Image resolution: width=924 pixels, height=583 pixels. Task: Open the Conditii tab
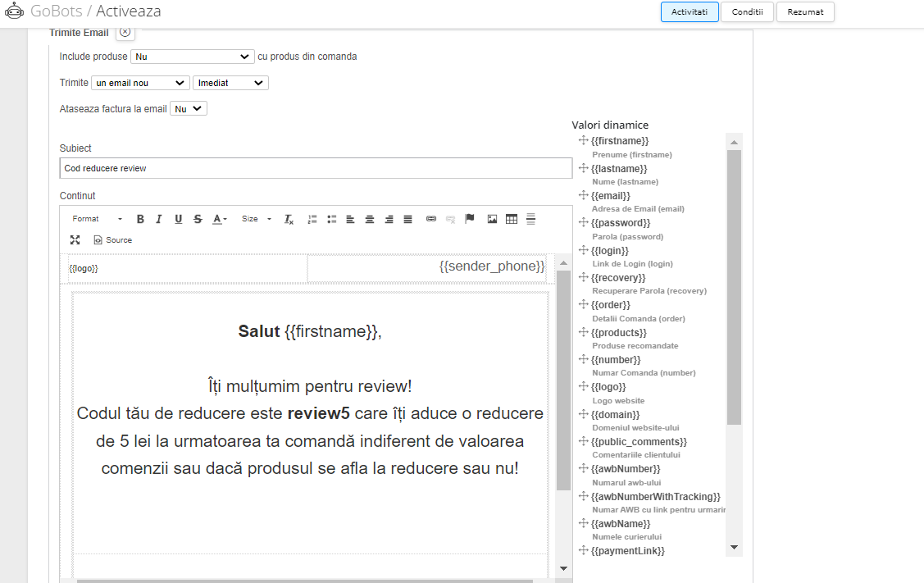[747, 11]
